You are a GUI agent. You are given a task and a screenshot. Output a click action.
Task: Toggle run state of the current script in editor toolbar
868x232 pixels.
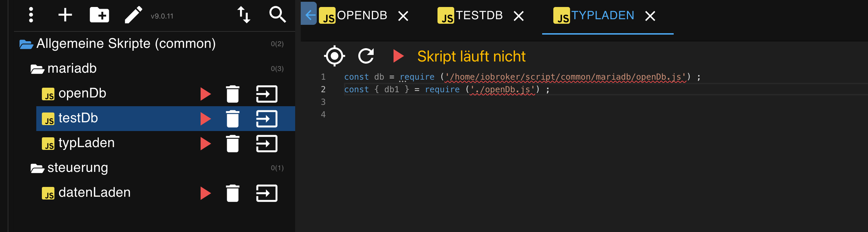tap(398, 56)
